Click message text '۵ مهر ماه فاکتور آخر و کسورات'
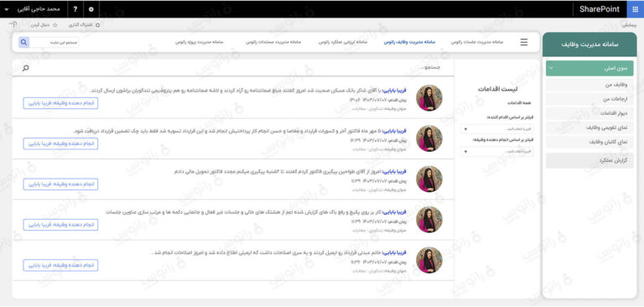The image size is (644, 307). pos(226,131)
